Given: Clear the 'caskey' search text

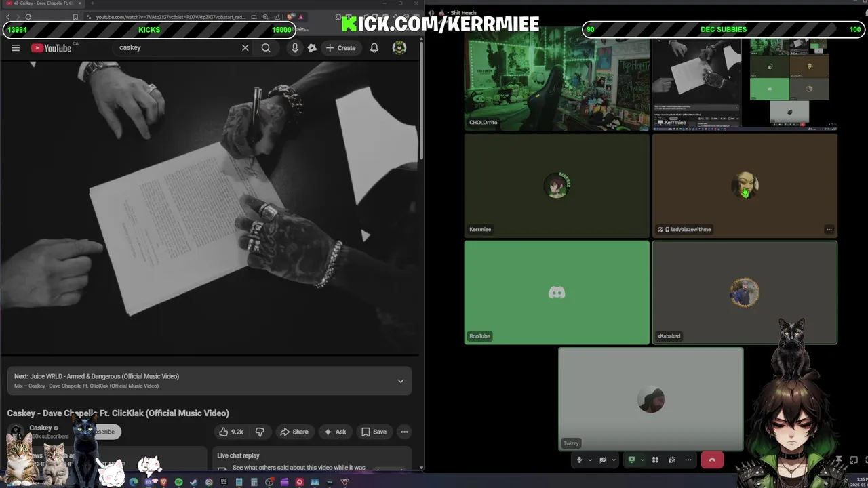Looking at the screenshot, I should tap(245, 48).
